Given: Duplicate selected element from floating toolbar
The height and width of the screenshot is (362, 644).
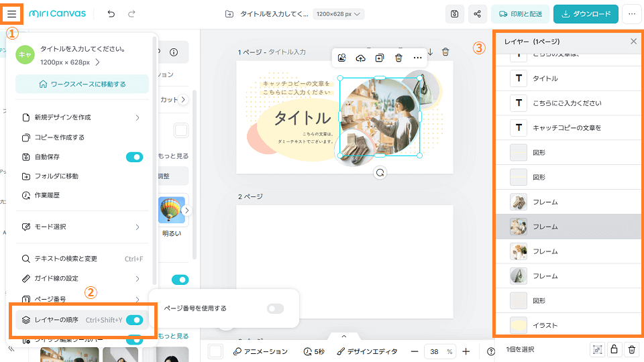Looking at the screenshot, I should (x=379, y=58).
